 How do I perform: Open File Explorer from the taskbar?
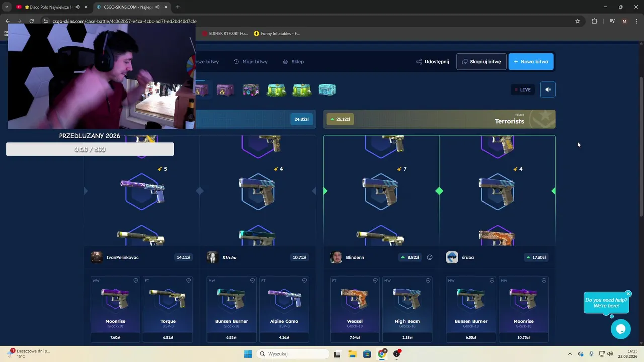[x=352, y=354]
